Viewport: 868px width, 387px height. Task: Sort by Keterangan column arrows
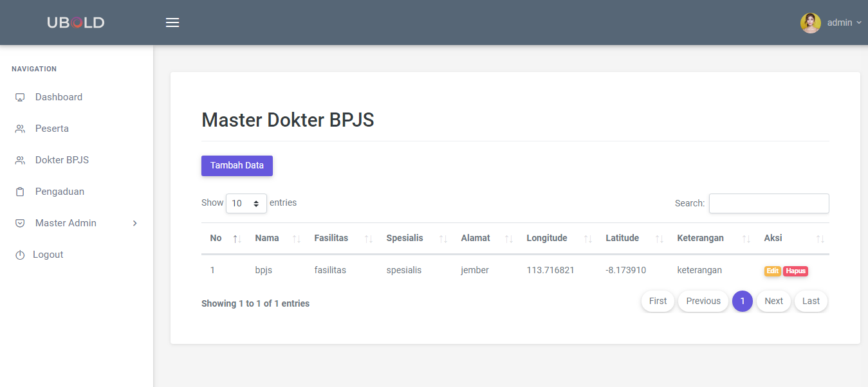coord(746,239)
